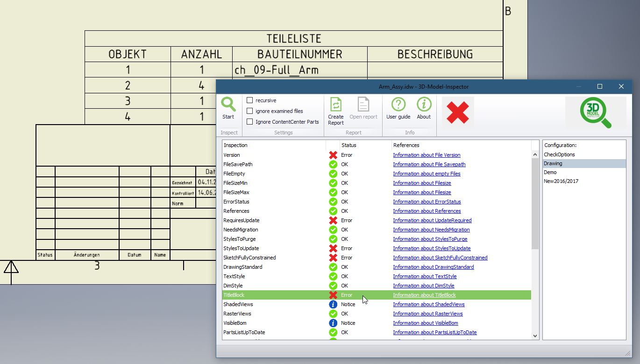
Task: Click the BAUTEILNUMMER header in drawing
Action: [299, 54]
